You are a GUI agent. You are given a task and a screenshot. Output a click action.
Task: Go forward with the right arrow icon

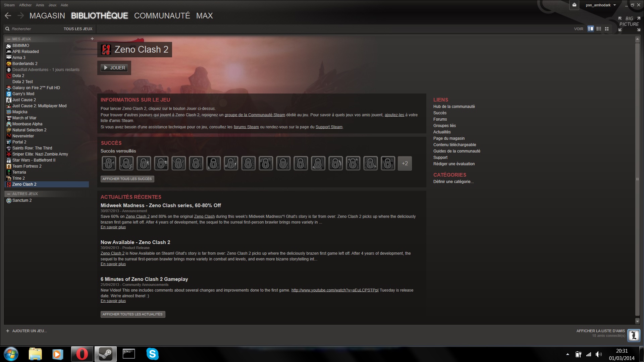(20, 16)
